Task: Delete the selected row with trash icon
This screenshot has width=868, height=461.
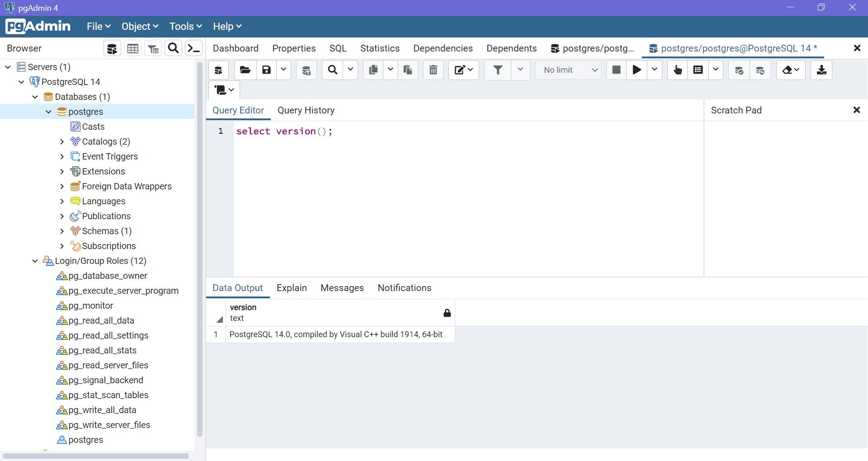Action: (433, 70)
